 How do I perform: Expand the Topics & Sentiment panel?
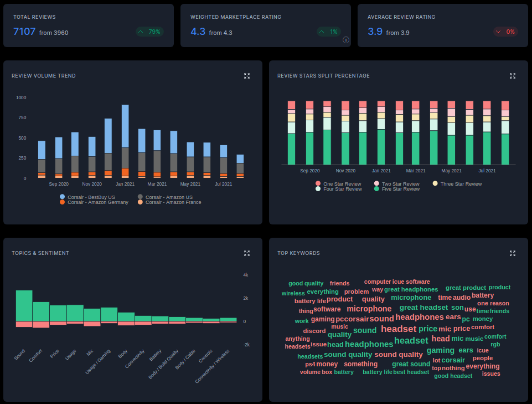(246, 253)
